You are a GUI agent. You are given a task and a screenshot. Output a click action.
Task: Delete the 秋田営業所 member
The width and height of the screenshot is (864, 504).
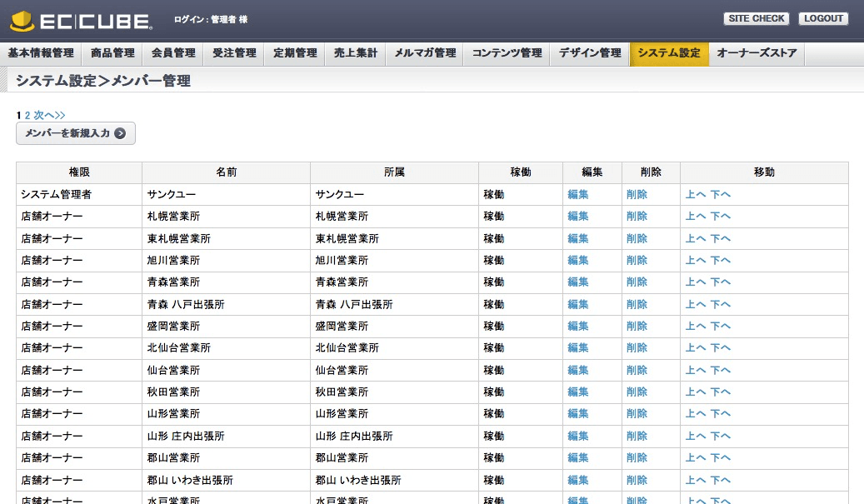click(637, 392)
